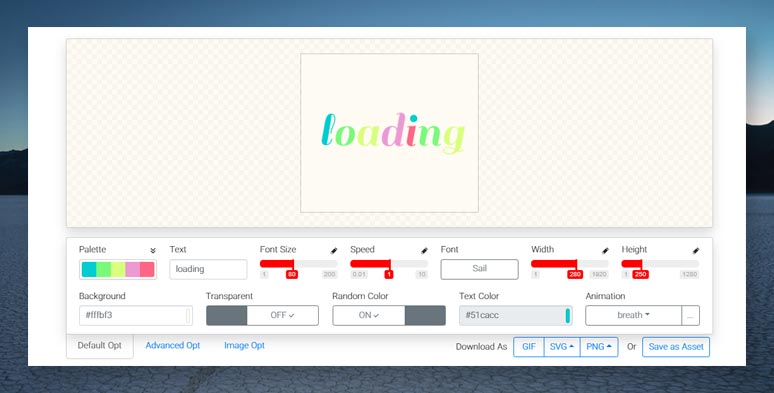
Task: Click the Height slider handle
Action: tap(640, 274)
